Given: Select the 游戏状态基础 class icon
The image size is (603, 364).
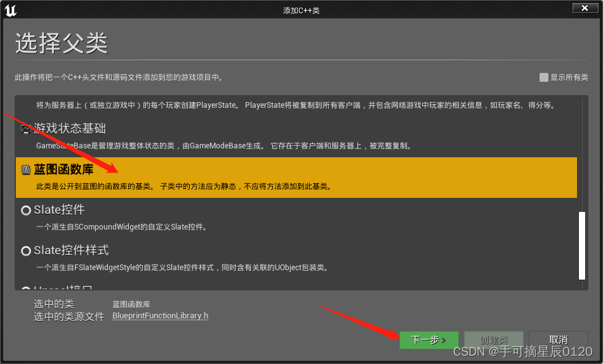Looking at the screenshot, I should point(26,129).
